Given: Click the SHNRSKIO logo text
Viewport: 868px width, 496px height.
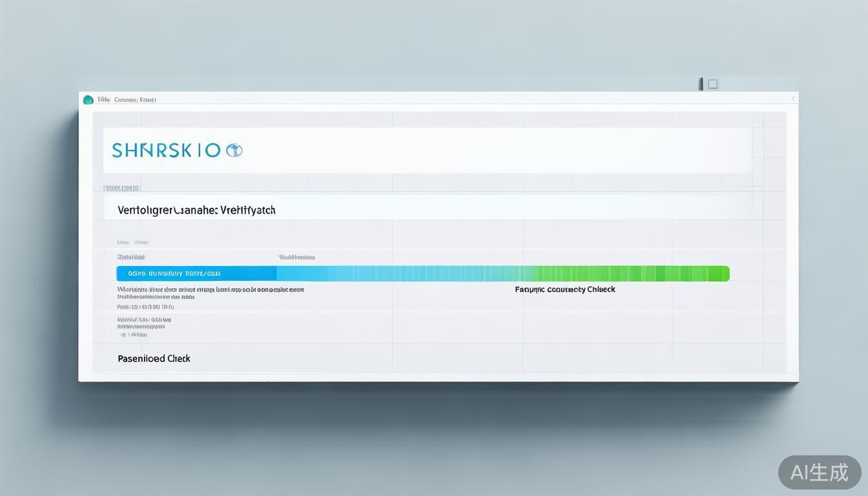Looking at the screenshot, I should 166,150.
